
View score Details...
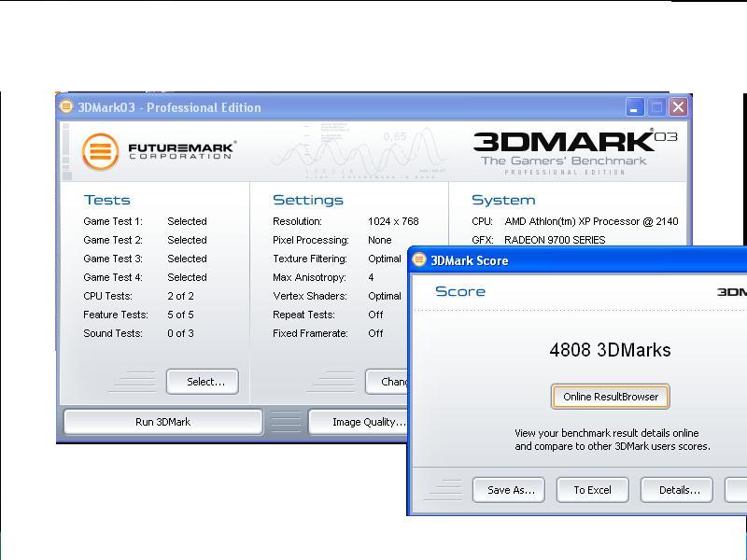pos(677,490)
